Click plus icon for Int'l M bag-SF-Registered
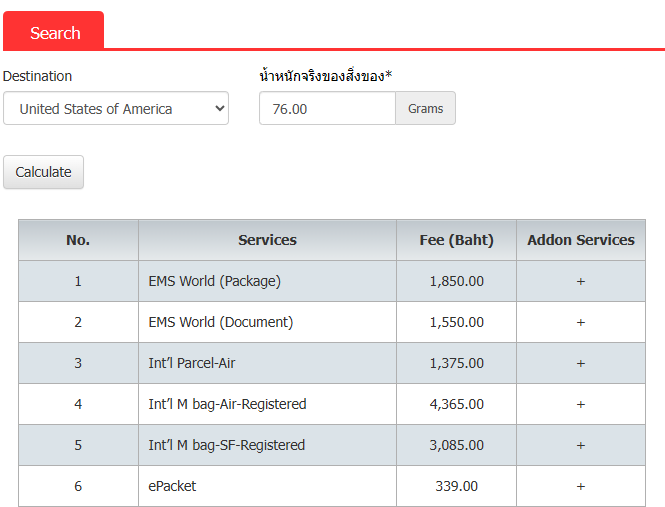 click(x=580, y=445)
